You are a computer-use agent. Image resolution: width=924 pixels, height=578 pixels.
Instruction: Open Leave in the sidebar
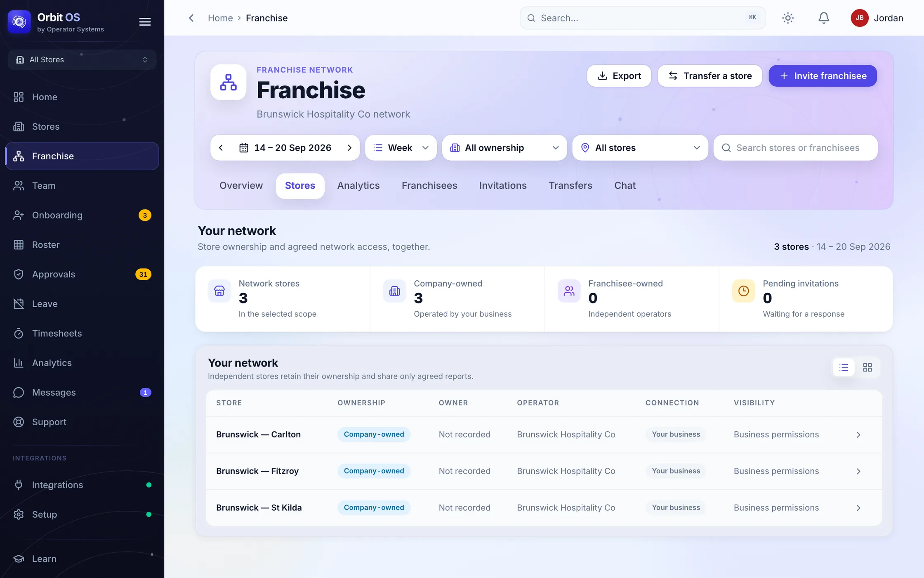82,304
